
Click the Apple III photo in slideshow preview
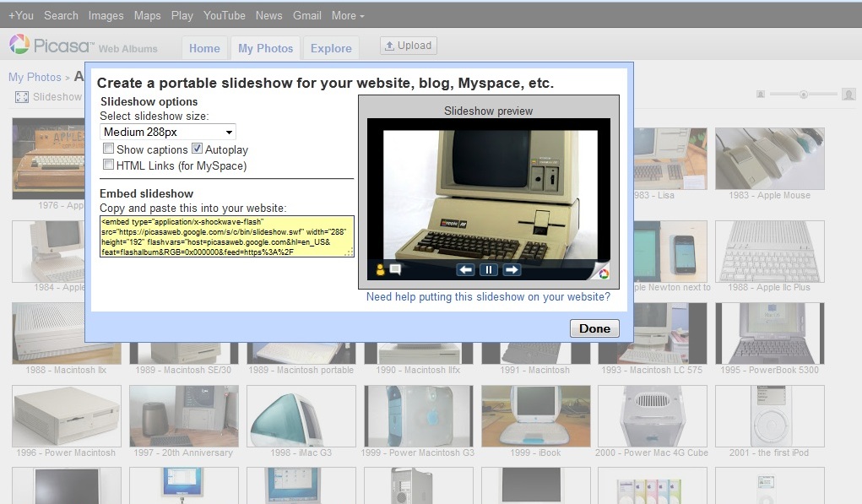[x=491, y=195]
